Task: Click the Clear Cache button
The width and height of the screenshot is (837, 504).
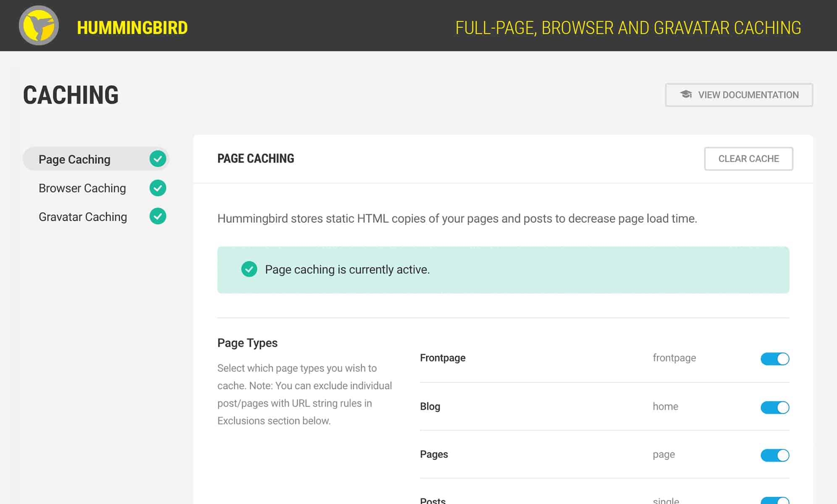Action: pos(748,159)
